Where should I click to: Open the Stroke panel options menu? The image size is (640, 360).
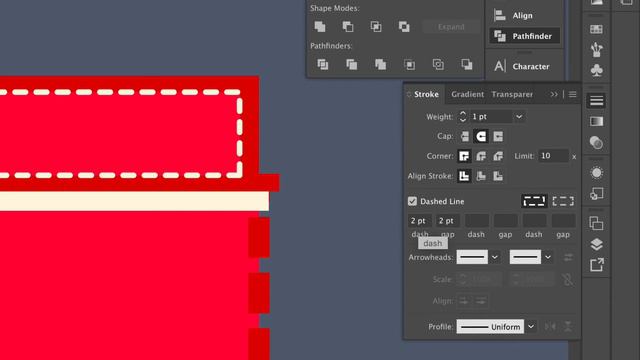pos(573,94)
